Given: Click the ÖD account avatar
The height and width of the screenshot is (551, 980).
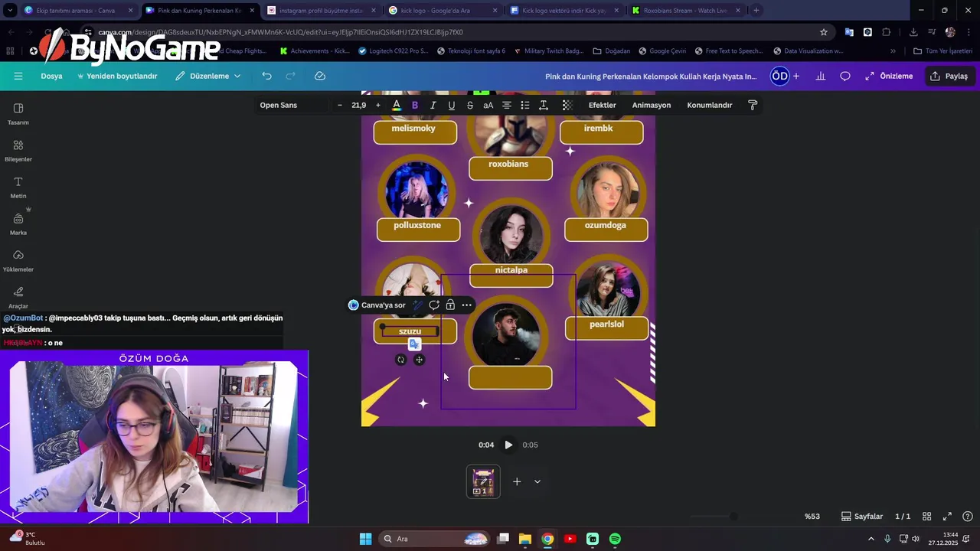Looking at the screenshot, I should (779, 76).
